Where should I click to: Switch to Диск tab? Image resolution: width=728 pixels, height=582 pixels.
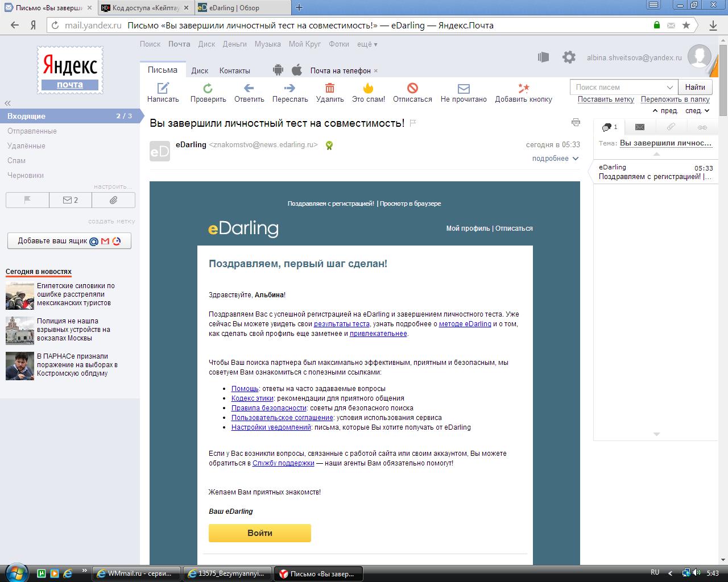(200, 70)
